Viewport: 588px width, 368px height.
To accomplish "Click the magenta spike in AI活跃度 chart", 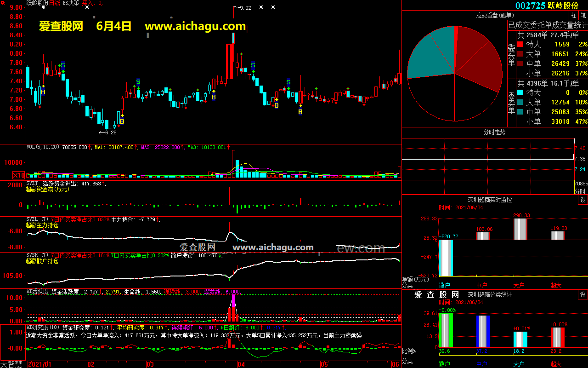I will pyautogui.click(x=233, y=301).
